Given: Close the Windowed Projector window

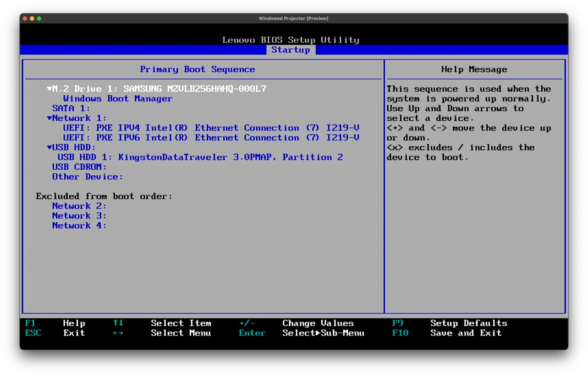Looking at the screenshot, I should [x=25, y=18].
